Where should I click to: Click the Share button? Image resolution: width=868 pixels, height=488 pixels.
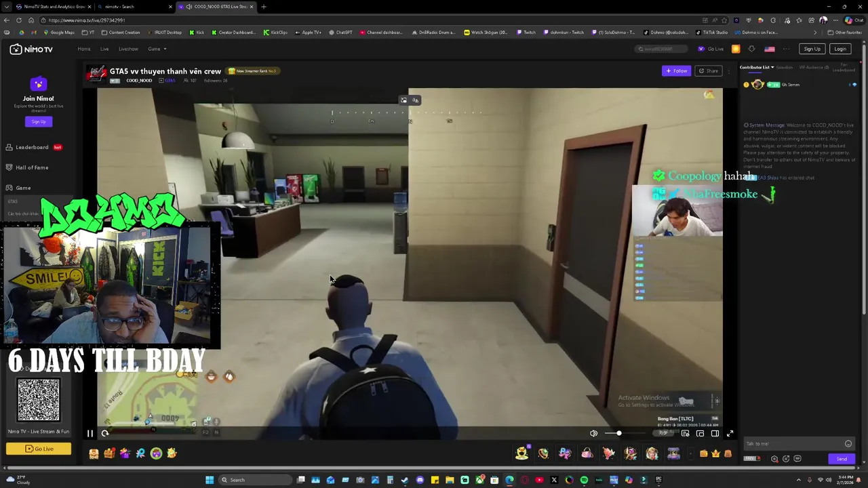709,70
